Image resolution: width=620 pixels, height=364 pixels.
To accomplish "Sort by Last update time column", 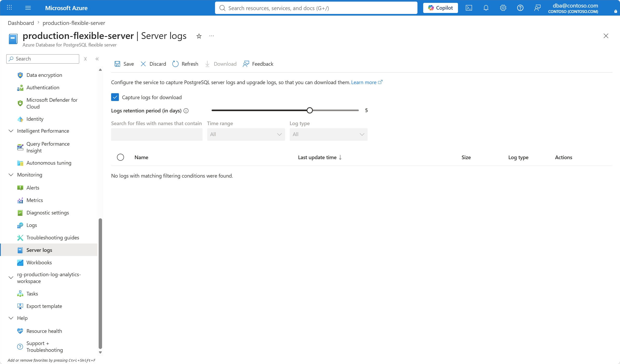I will point(320,157).
